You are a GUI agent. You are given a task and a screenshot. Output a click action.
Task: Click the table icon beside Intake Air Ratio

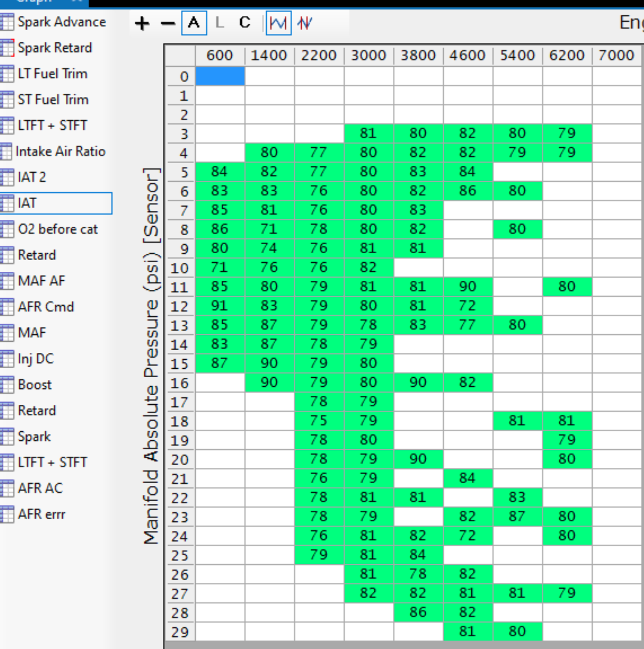6,151
